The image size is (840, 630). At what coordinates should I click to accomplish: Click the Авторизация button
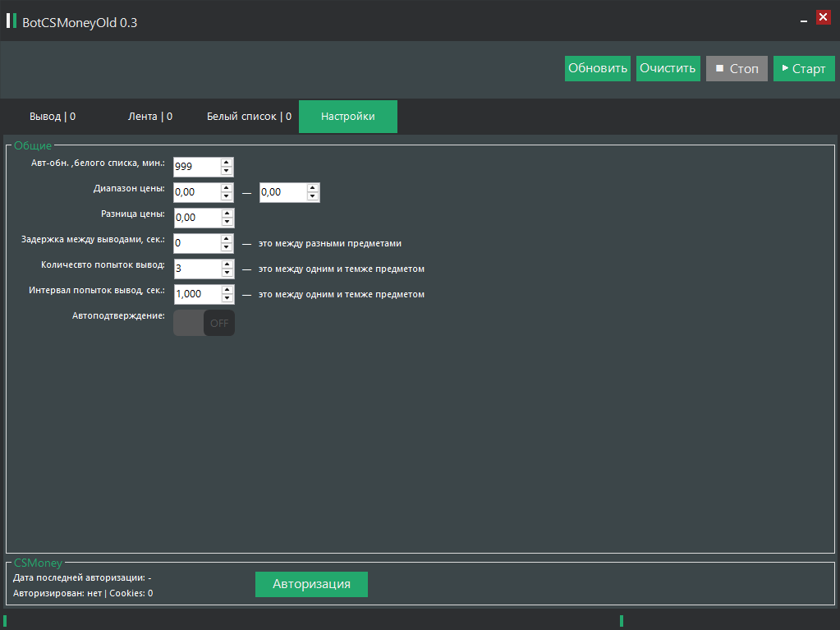pyautogui.click(x=311, y=584)
